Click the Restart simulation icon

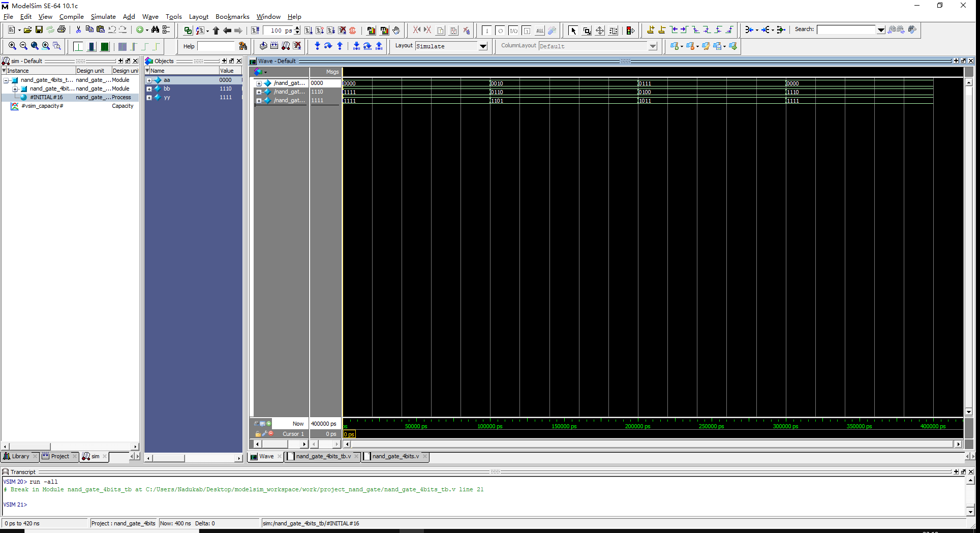click(x=256, y=30)
